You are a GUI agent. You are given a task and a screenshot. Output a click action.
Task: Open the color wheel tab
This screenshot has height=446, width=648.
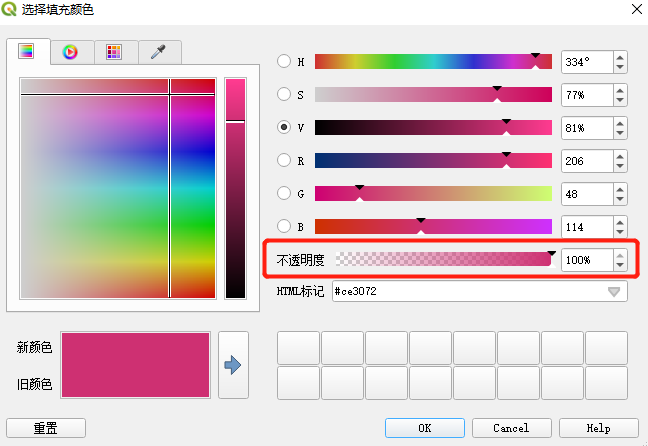point(72,52)
